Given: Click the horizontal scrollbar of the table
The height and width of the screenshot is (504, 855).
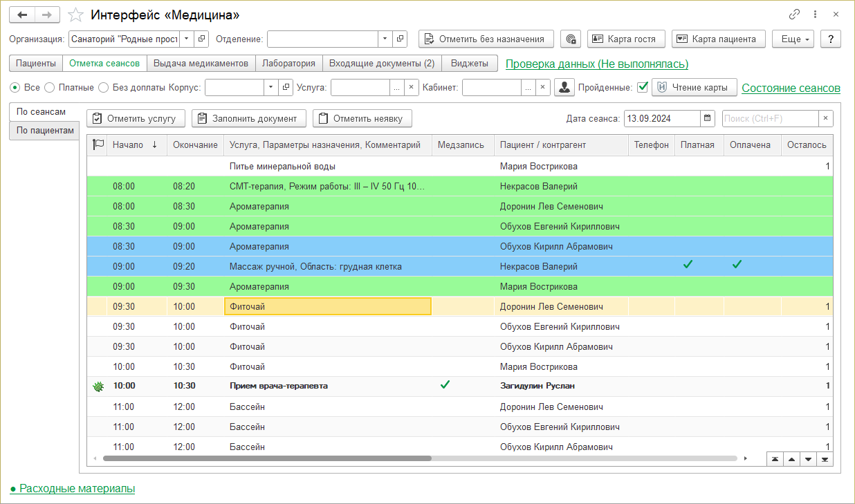Looking at the screenshot, I should 266,458.
